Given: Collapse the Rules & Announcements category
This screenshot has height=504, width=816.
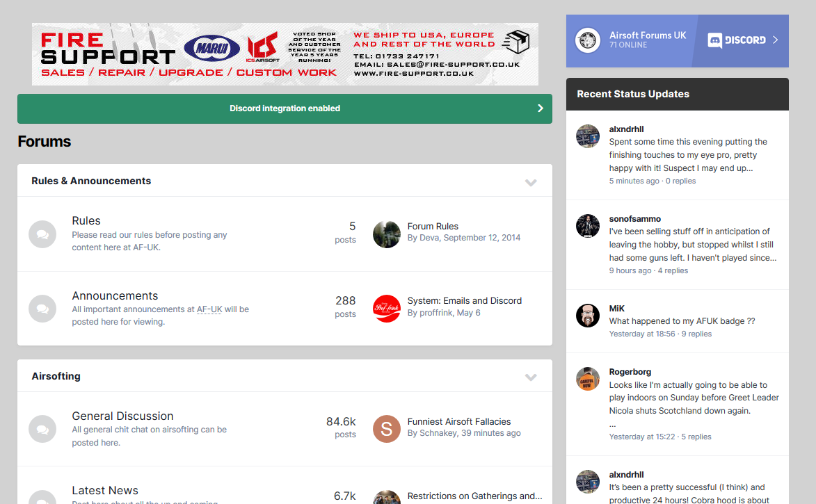Looking at the screenshot, I should (x=531, y=183).
